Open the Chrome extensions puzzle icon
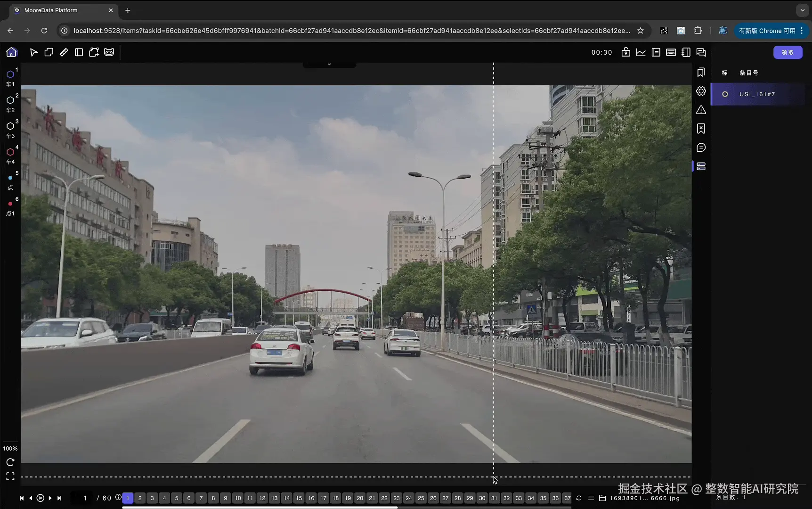 click(698, 31)
